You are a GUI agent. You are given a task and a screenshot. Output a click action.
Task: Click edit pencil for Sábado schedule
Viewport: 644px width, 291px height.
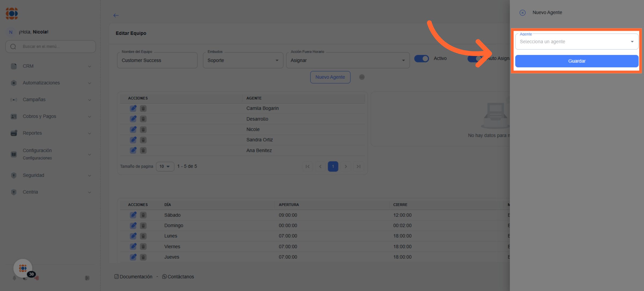[133, 215]
